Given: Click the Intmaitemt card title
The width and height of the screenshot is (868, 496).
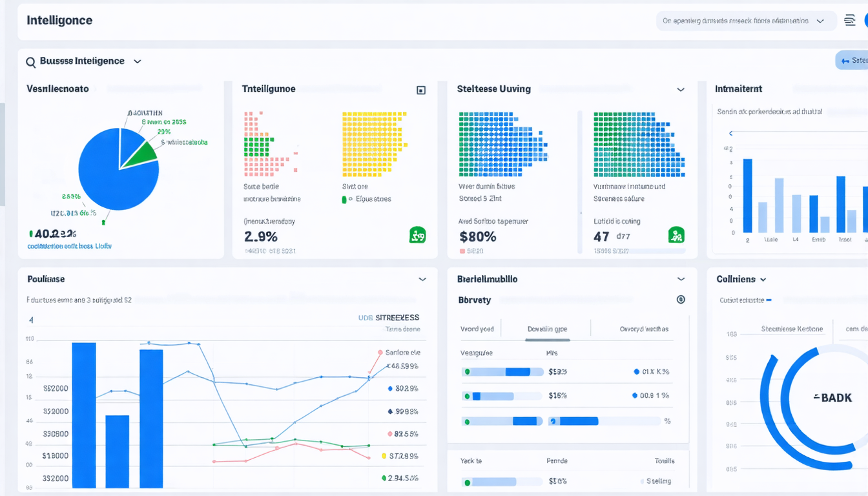Looking at the screenshot, I should (738, 89).
